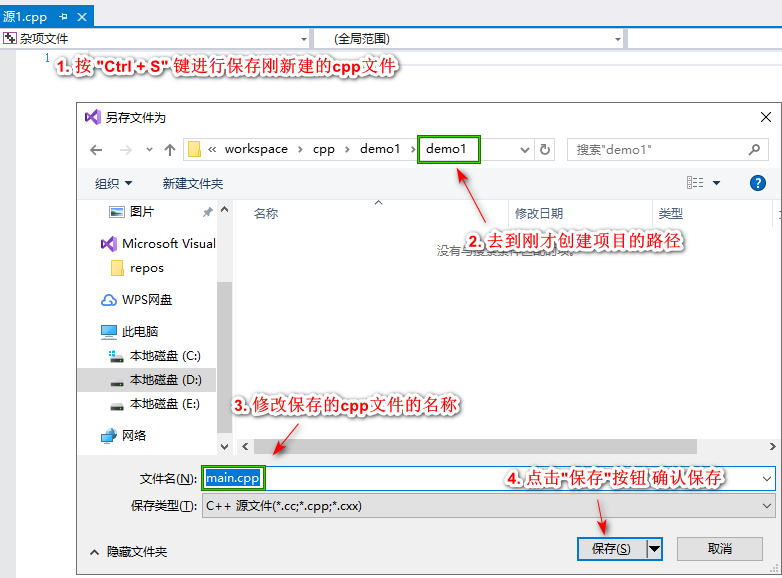Open the 保存类型 combo box

488,506
